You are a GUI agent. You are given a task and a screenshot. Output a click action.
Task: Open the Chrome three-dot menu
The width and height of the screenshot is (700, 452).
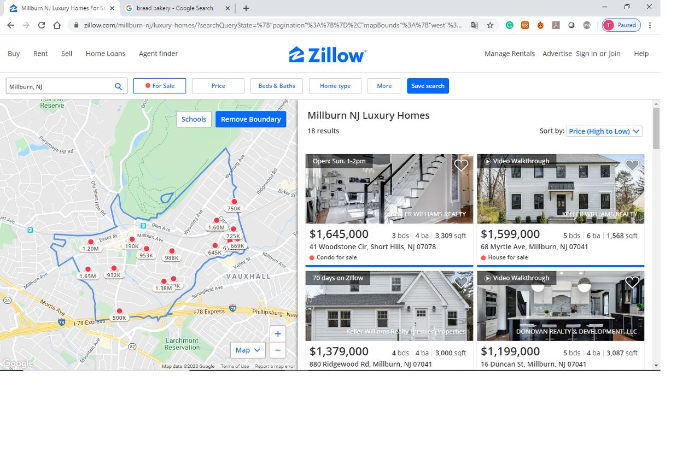pos(650,25)
